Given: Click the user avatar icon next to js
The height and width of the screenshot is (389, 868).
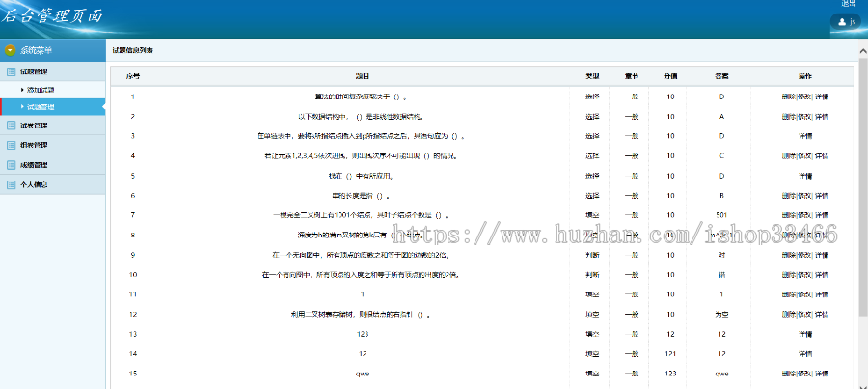Looking at the screenshot, I should pos(843,22).
